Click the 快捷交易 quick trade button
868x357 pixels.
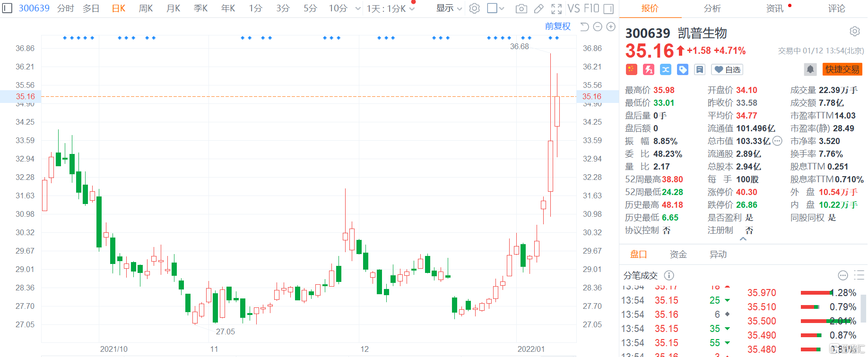click(842, 69)
